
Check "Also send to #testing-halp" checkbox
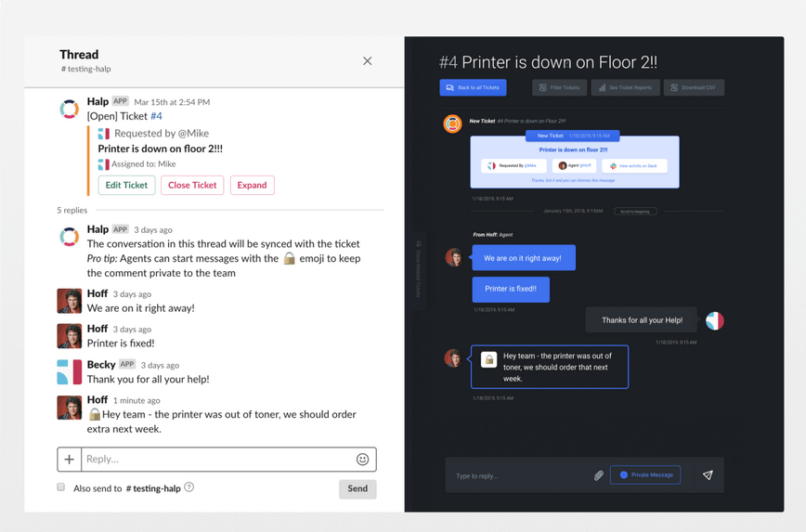(x=60, y=487)
